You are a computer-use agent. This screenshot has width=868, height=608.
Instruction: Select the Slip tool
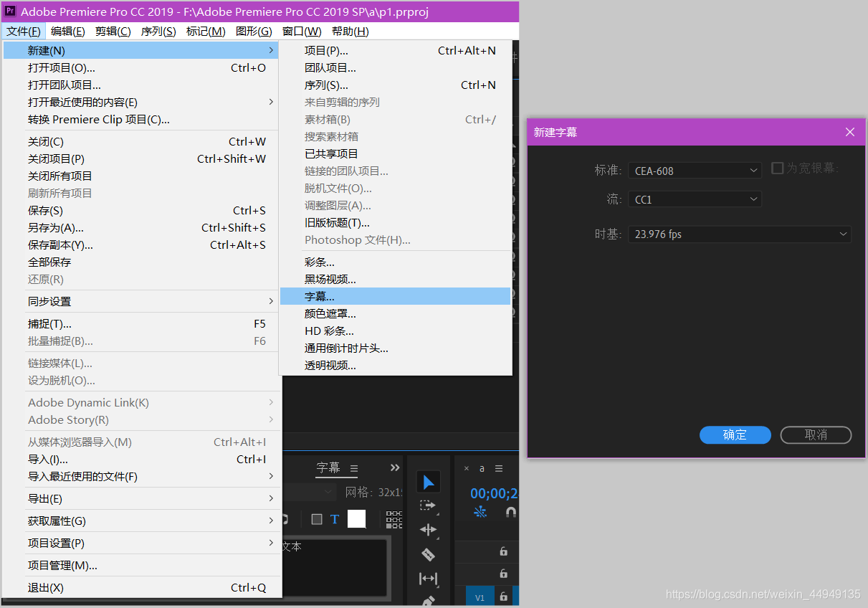[428, 578]
